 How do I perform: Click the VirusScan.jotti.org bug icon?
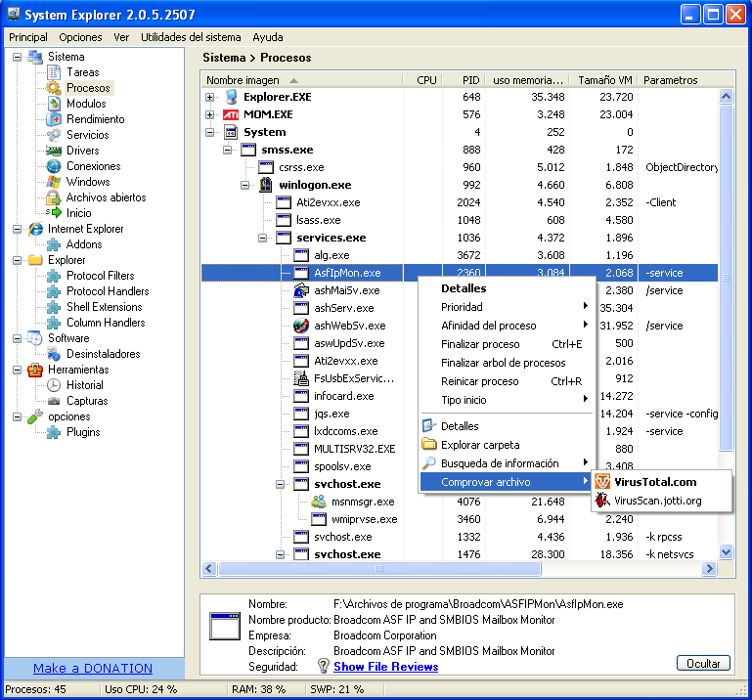click(602, 500)
